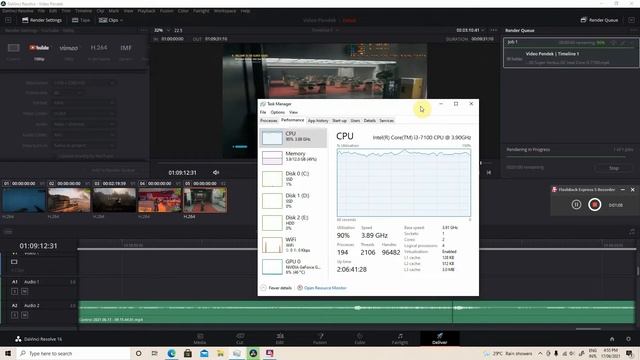Open the Project Settings gear icon
The image size is (640, 360).
pos(629,339)
